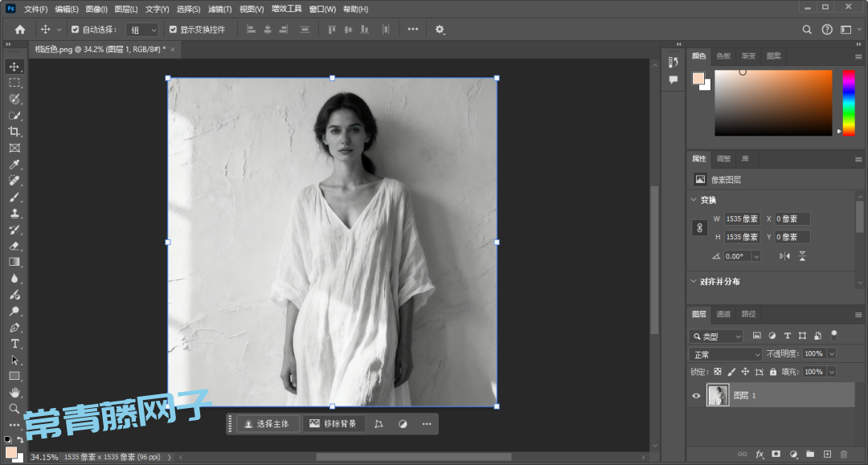
Task: Open the blend mode 正常 dropdown
Action: 726,354
